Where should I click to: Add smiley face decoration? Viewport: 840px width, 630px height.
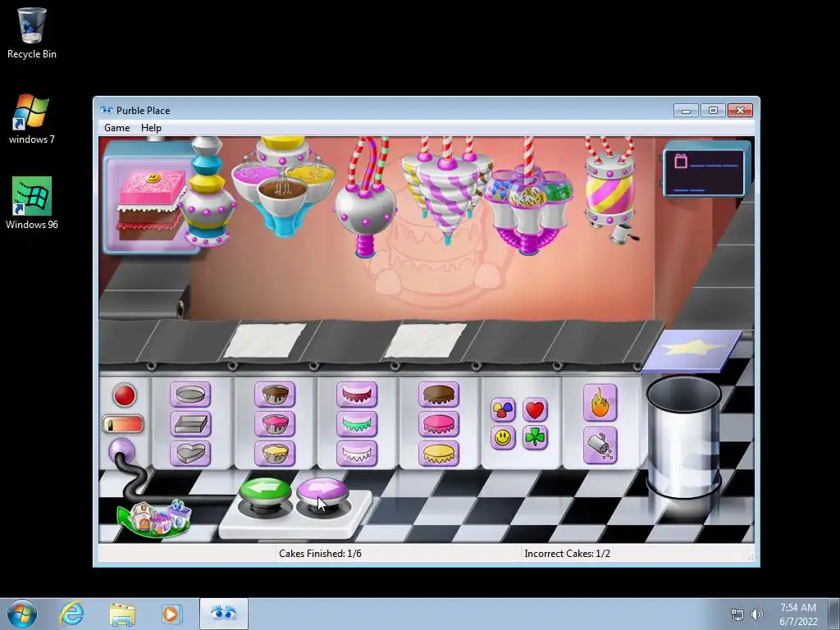(x=503, y=438)
